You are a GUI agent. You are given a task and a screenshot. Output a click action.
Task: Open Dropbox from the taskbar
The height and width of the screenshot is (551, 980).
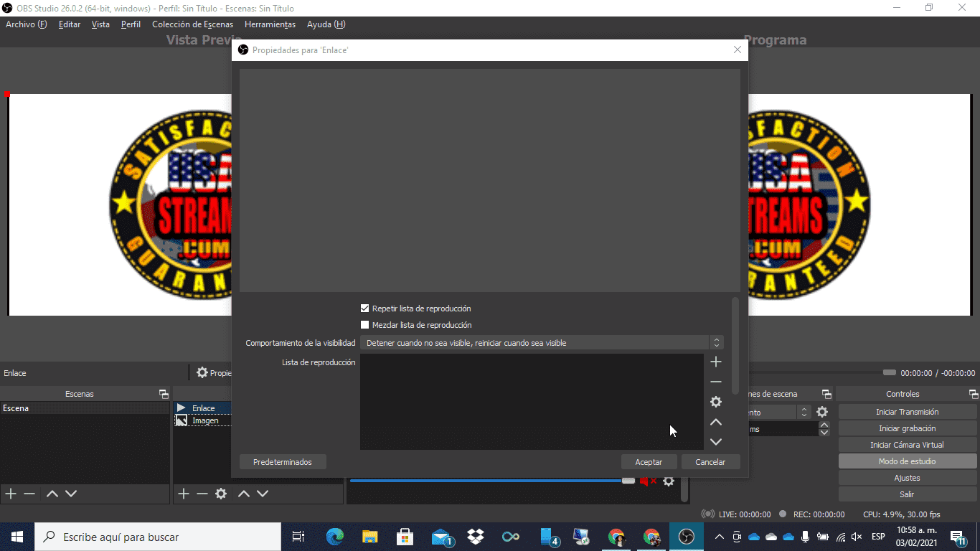tap(475, 537)
